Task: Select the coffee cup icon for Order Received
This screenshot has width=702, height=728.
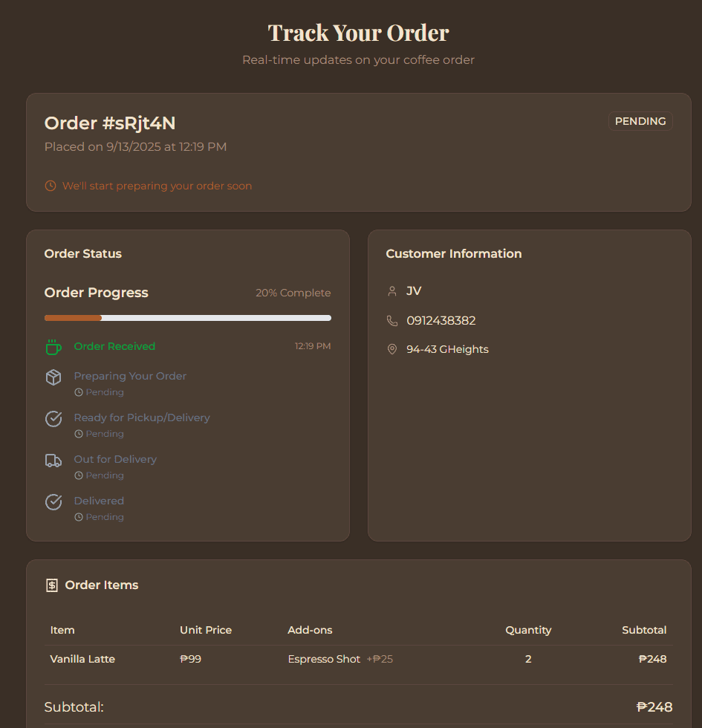Action: pyautogui.click(x=53, y=345)
